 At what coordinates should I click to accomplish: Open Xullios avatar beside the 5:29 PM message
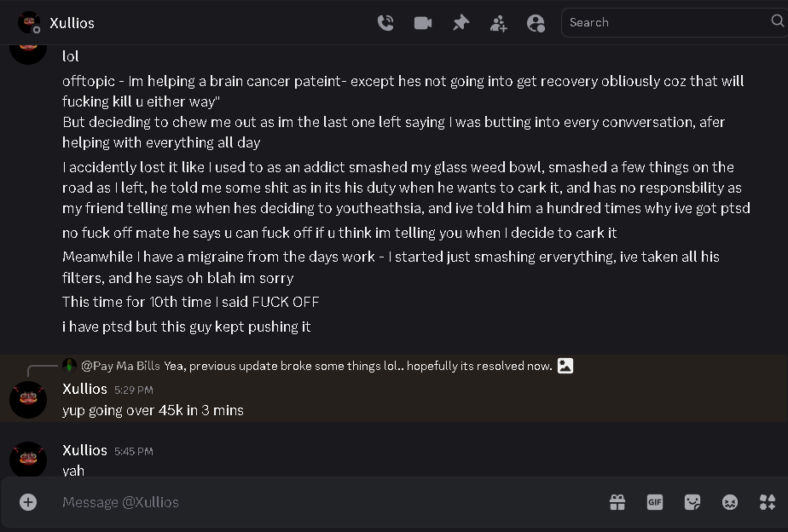pos(28,400)
